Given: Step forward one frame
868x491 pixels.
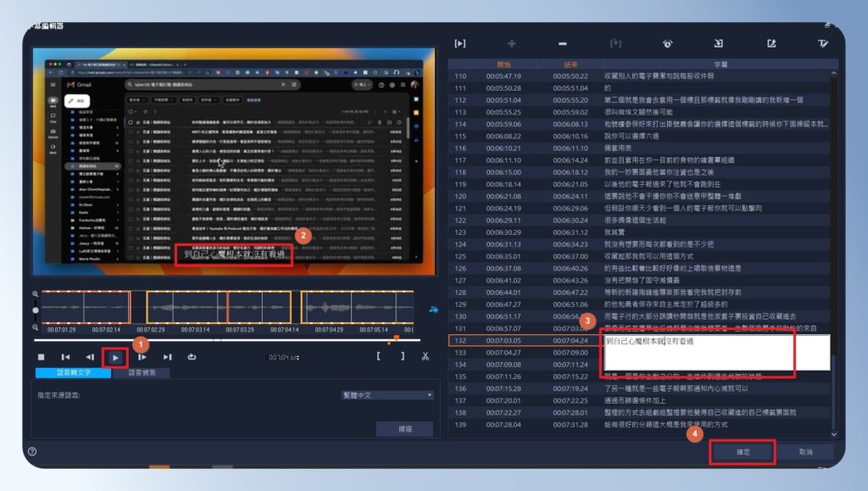Looking at the screenshot, I should pyautogui.click(x=142, y=357).
